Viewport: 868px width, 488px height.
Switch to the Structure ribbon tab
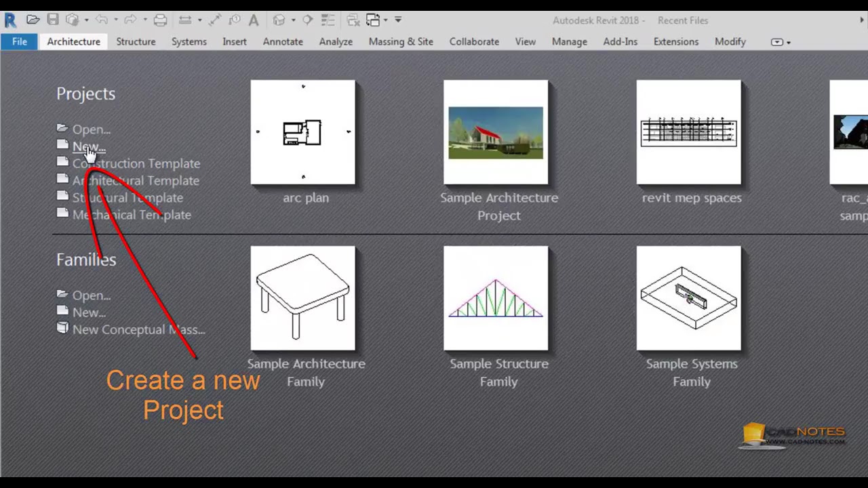coord(136,41)
